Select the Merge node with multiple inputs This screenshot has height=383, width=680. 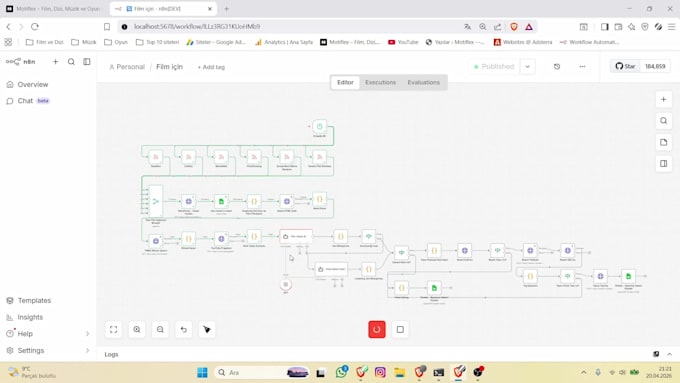pyautogui.click(x=156, y=201)
